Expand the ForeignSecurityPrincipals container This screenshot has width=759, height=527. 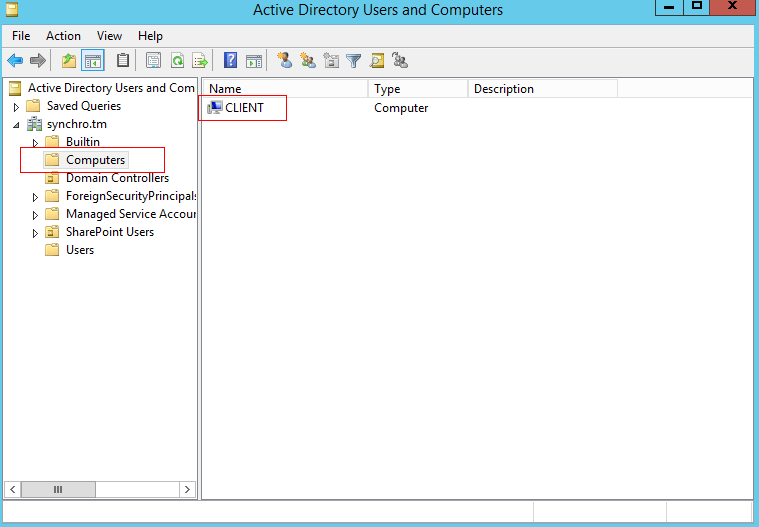(x=35, y=197)
